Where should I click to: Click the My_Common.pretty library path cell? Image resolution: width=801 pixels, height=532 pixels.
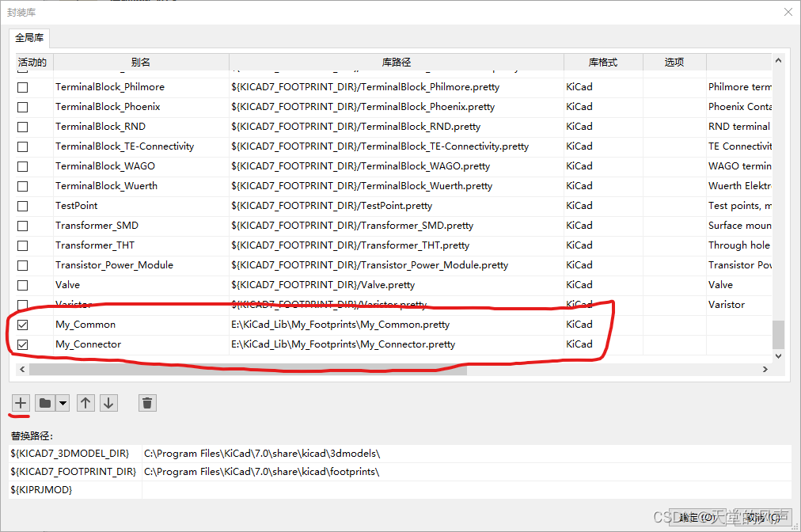click(x=397, y=325)
